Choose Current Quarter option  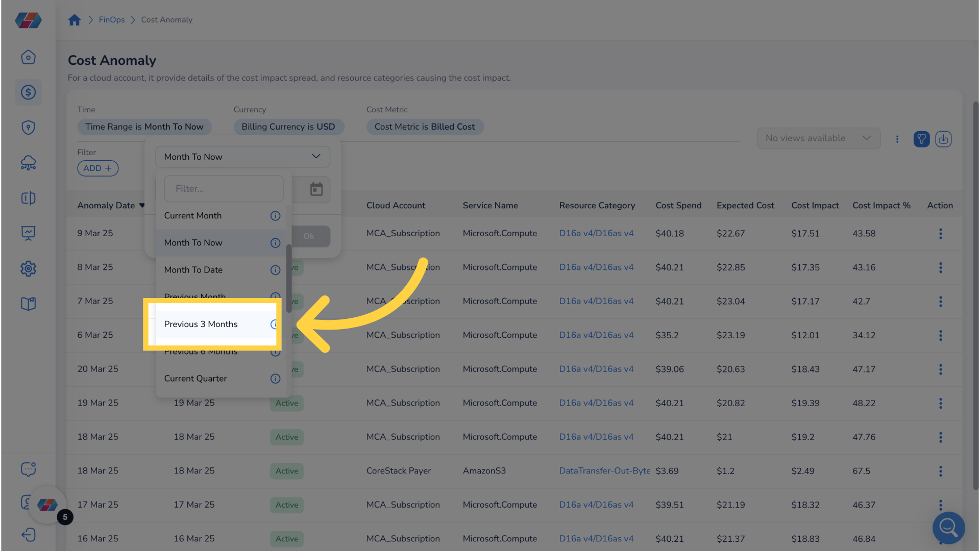point(221,379)
